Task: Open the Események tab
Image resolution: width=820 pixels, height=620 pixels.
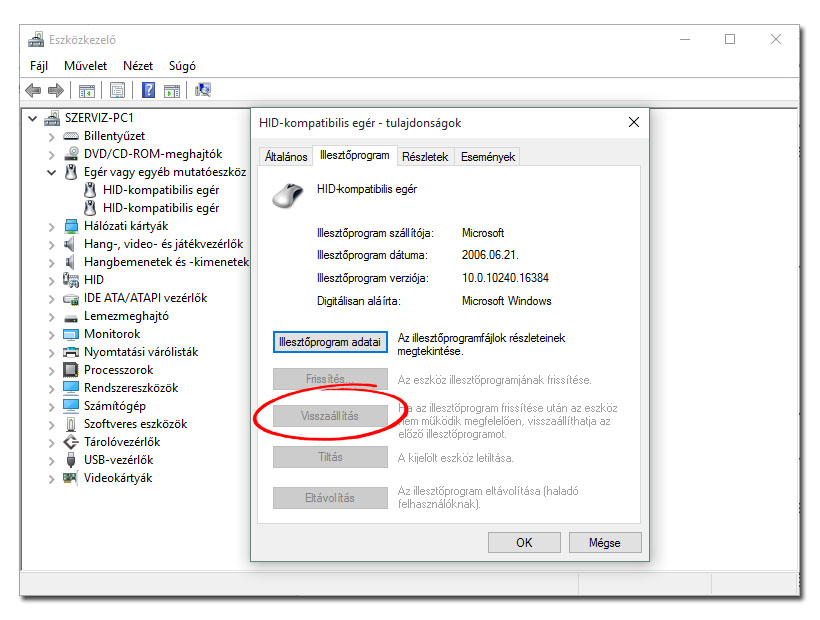Action: (487, 157)
